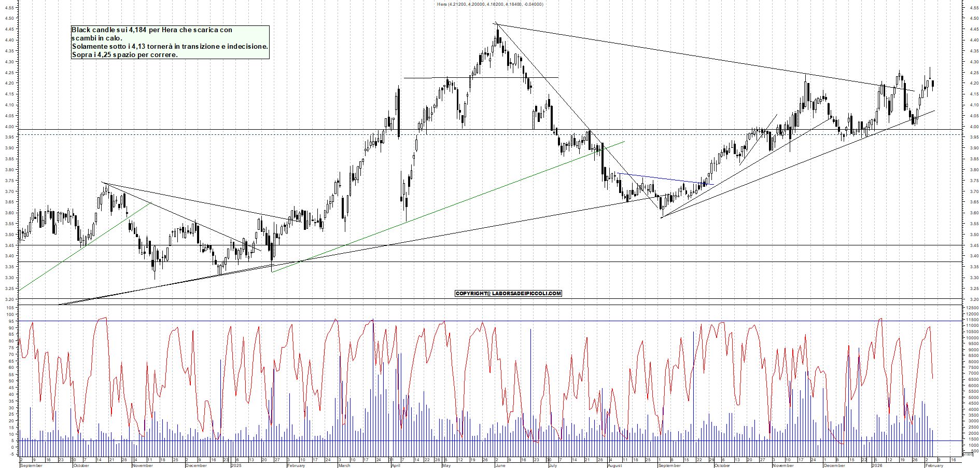980x468 pixels.
Task: Click the June label on the time axis
Action: [x=500, y=465]
